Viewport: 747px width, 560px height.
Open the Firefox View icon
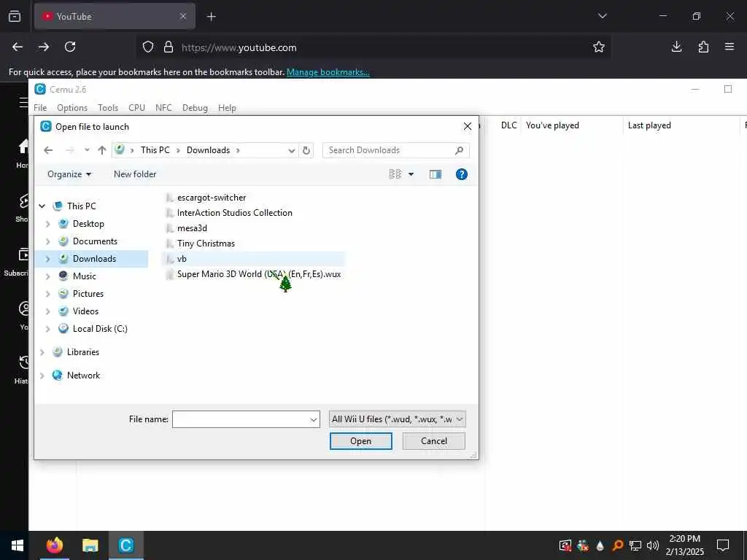[x=15, y=16]
